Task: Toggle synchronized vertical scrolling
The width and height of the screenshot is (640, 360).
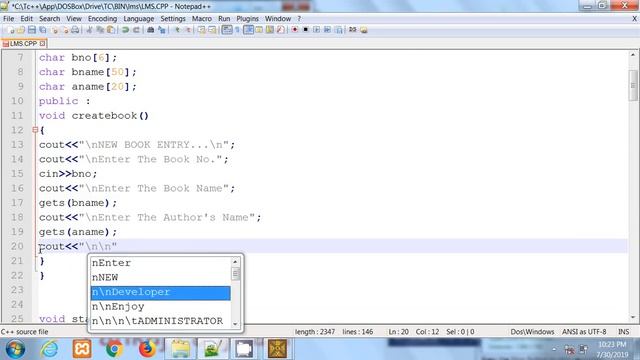Action: coord(202,30)
